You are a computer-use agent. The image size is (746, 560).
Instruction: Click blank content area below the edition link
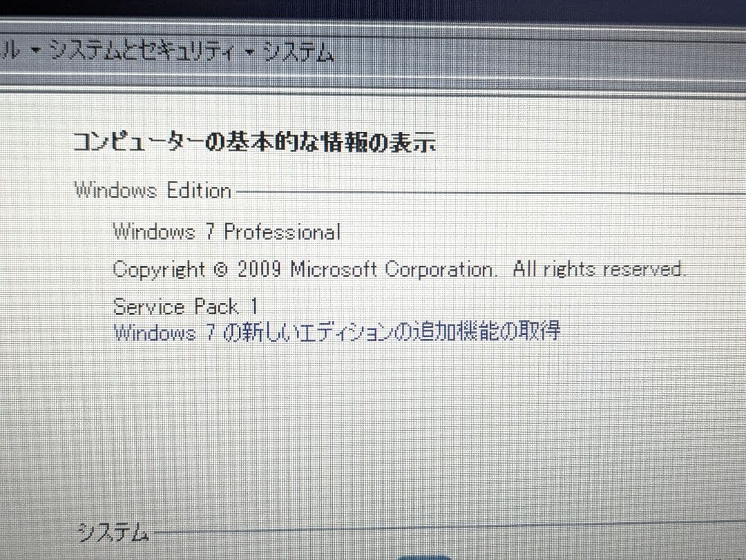pos(371,428)
